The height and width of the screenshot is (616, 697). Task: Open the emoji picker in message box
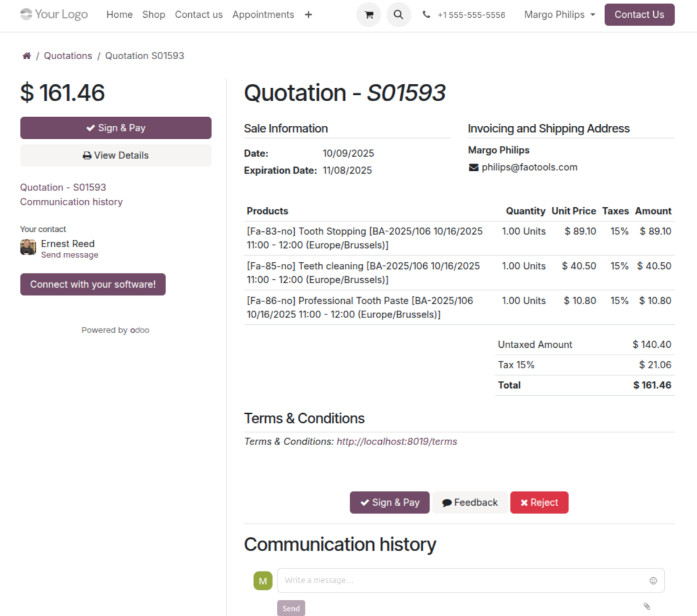click(653, 580)
